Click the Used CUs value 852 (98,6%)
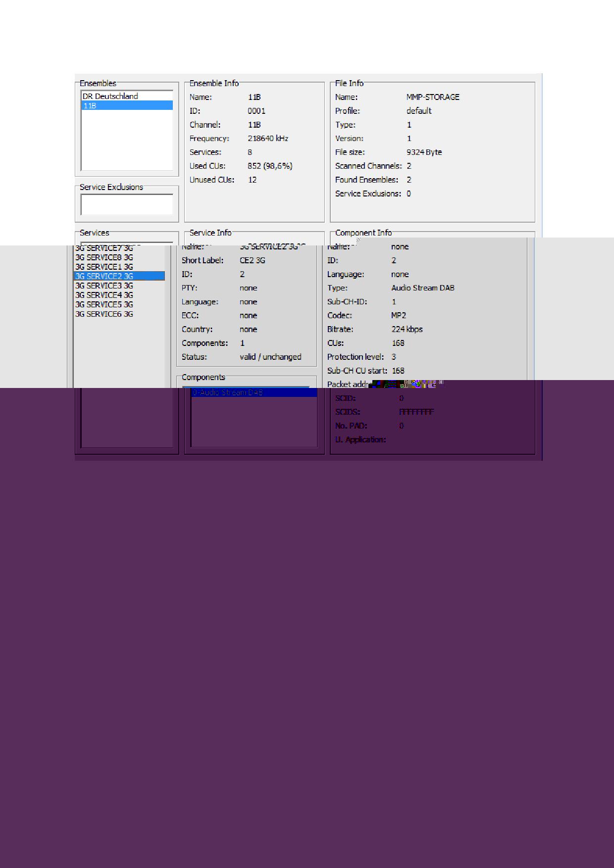This screenshot has width=614, height=868. coord(270,166)
